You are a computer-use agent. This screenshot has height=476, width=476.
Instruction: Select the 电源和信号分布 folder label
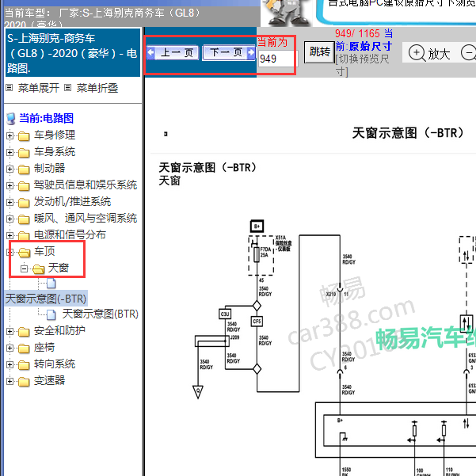click(x=70, y=234)
